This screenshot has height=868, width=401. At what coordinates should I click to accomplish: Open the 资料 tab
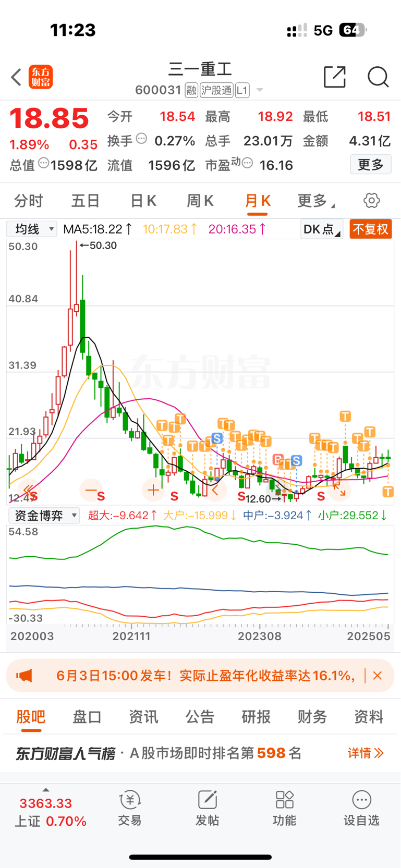pos(369,717)
